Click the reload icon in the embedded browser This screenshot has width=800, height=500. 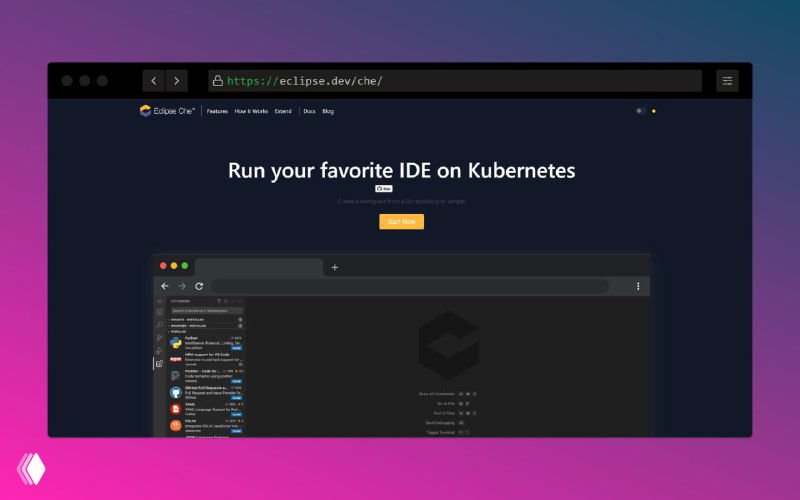199,286
